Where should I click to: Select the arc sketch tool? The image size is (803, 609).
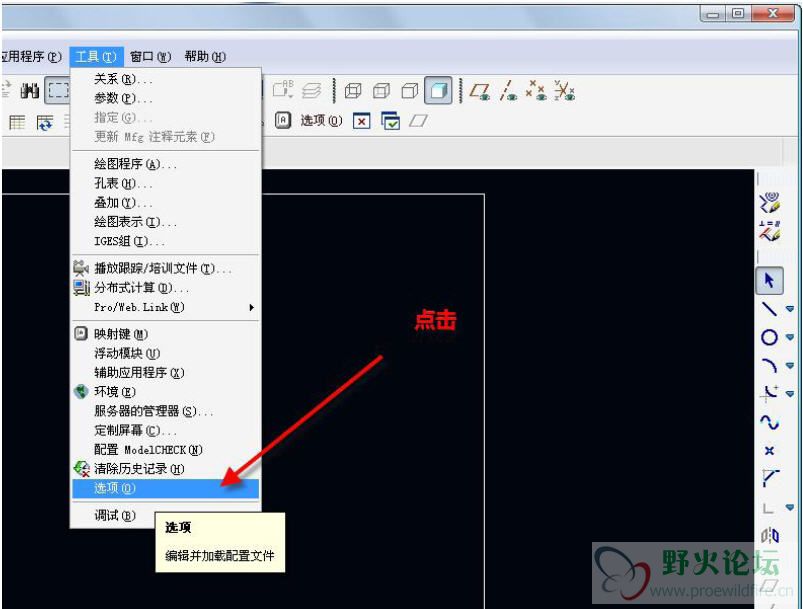(768, 365)
